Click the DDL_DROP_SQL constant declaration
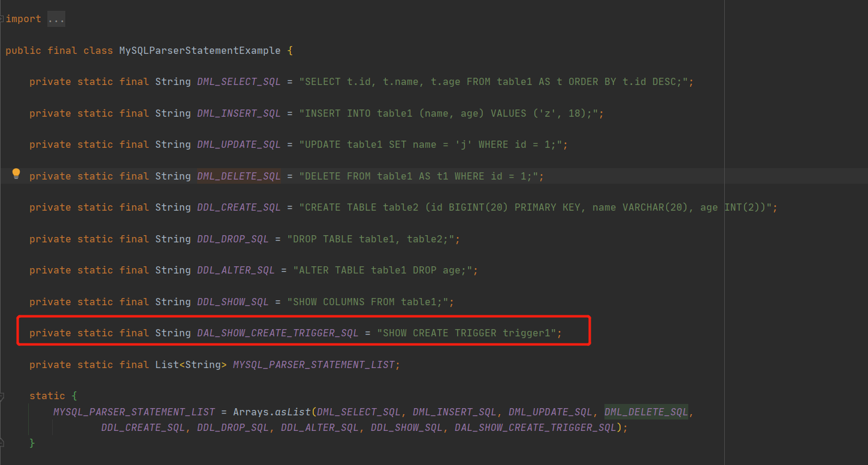This screenshot has width=868, height=465. (232, 239)
